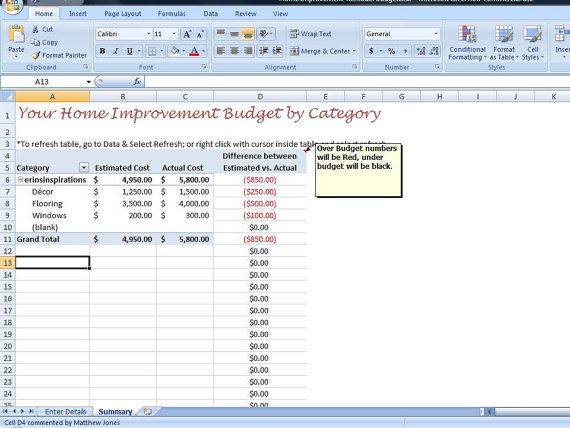Click the Office Button logo
Viewport: 570px width, 428px height.
[x=12, y=5]
